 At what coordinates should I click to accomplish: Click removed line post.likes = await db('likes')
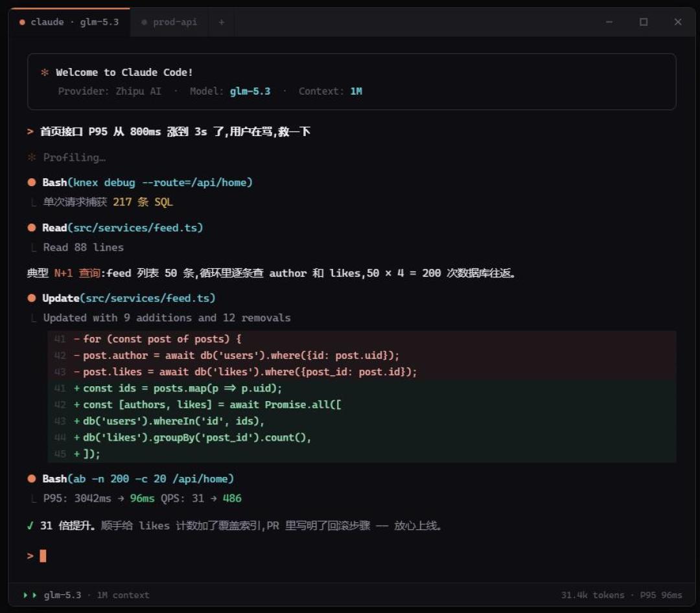pos(362,372)
